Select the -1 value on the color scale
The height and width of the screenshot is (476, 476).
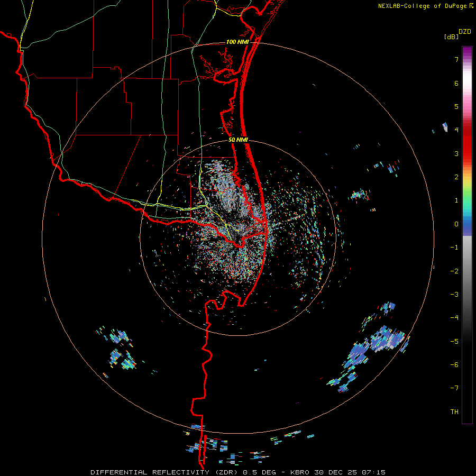[x=454, y=248]
